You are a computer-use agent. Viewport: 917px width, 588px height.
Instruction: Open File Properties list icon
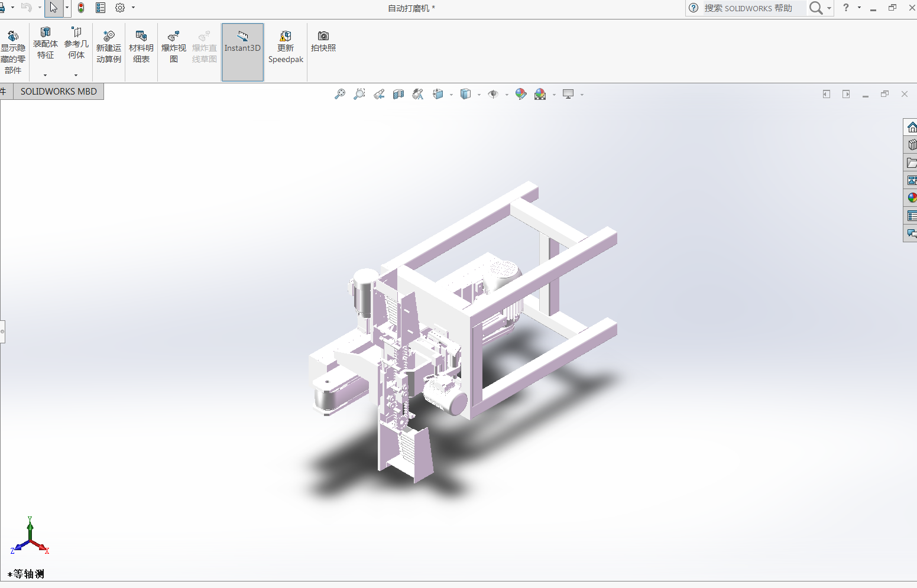101,8
